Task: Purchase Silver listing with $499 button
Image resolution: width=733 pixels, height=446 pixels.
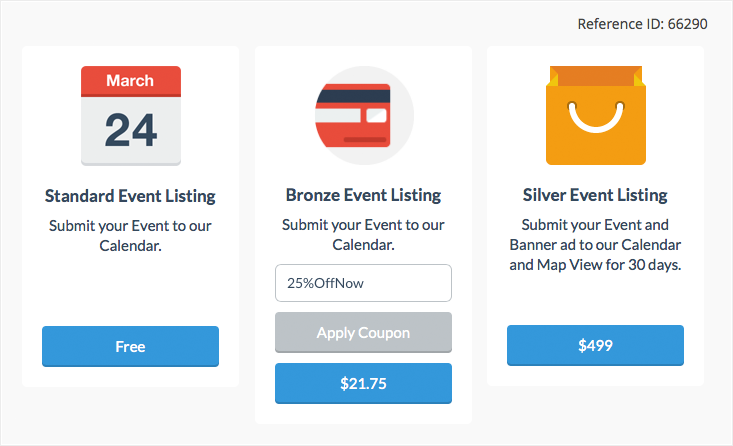Action: (595, 345)
